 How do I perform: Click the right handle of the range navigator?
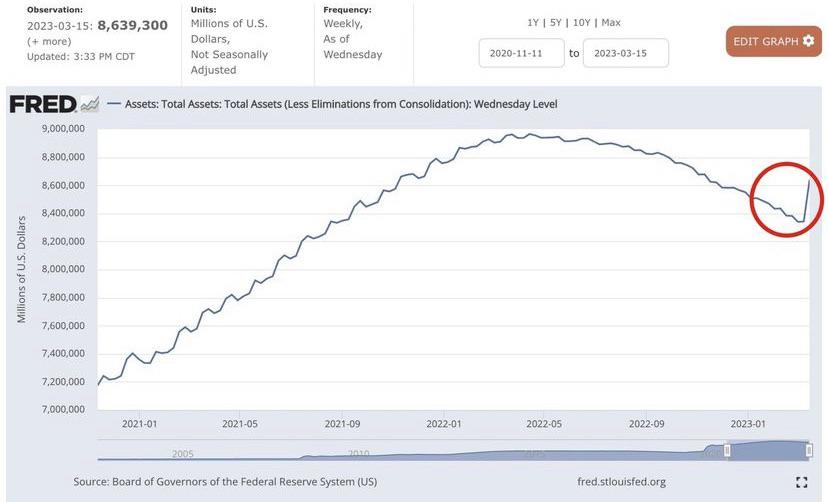point(809,451)
